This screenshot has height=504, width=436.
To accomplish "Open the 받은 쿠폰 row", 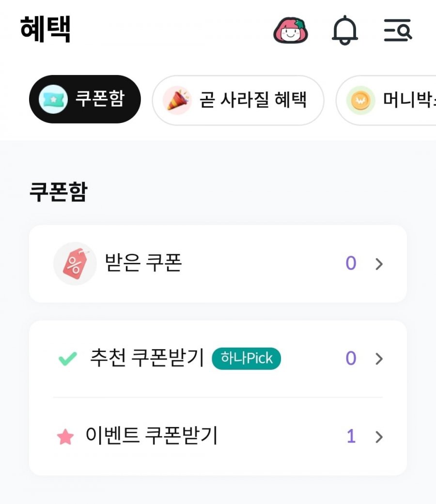I will click(218, 264).
